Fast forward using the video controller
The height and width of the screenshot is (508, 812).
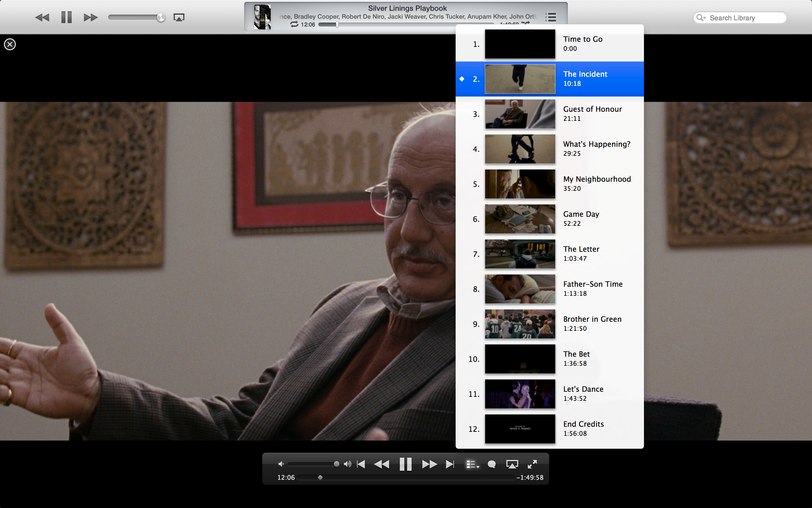(x=429, y=464)
